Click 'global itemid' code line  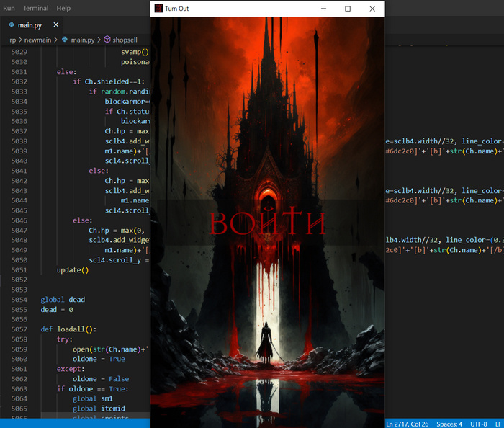pos(99,409)
